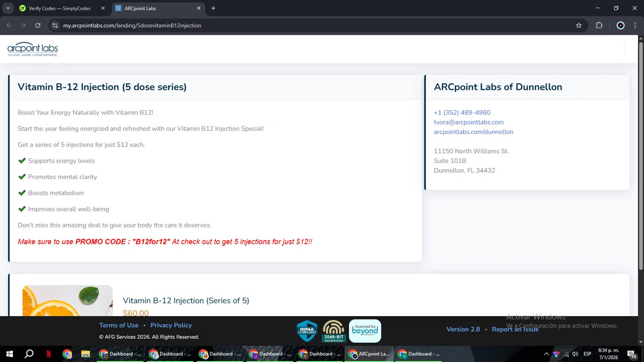Click the 'Improves overall well-being' line
Viewport: 644px width, 362px height.
point(69,209)
